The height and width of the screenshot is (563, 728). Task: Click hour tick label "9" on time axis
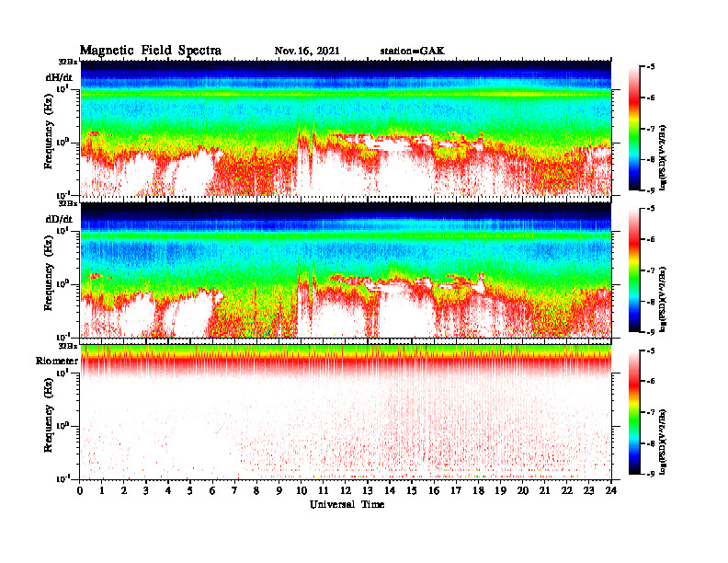point(279,491)
